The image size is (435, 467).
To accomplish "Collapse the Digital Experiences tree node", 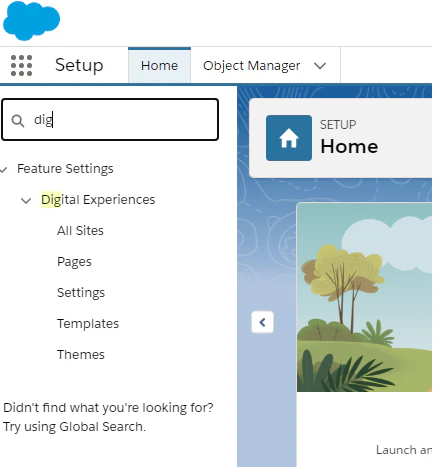I will coord(26,201).
